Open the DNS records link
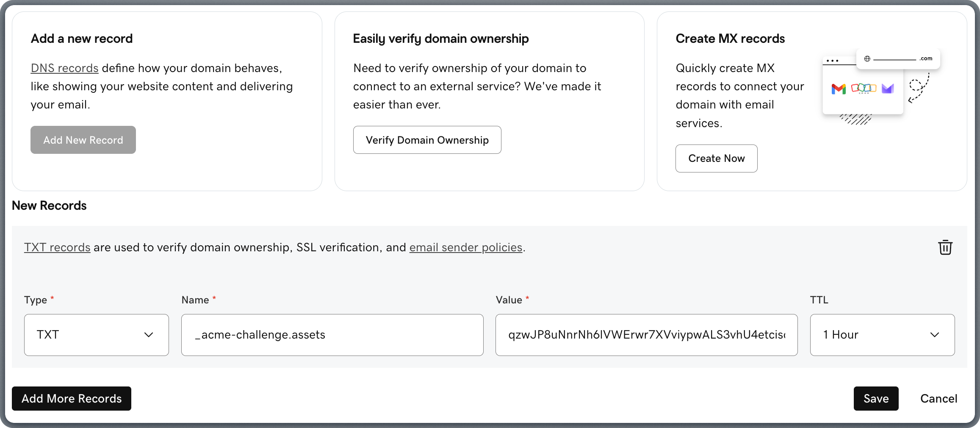The image size is (980, 428). (x=64, y=68)
